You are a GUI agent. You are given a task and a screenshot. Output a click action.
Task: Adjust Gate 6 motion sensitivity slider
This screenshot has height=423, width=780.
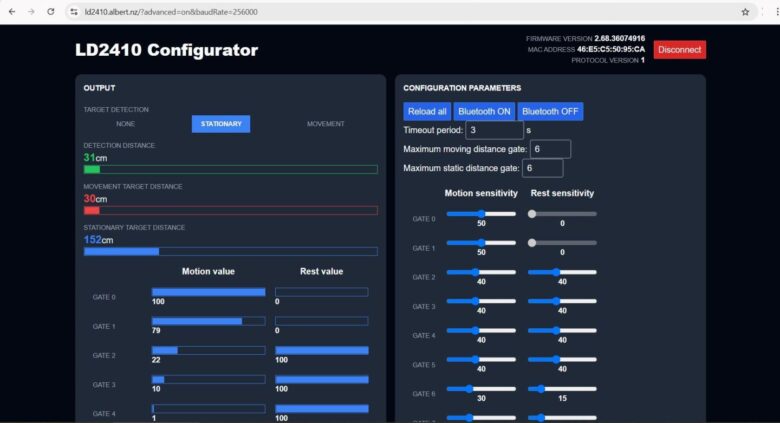[481, 389]
